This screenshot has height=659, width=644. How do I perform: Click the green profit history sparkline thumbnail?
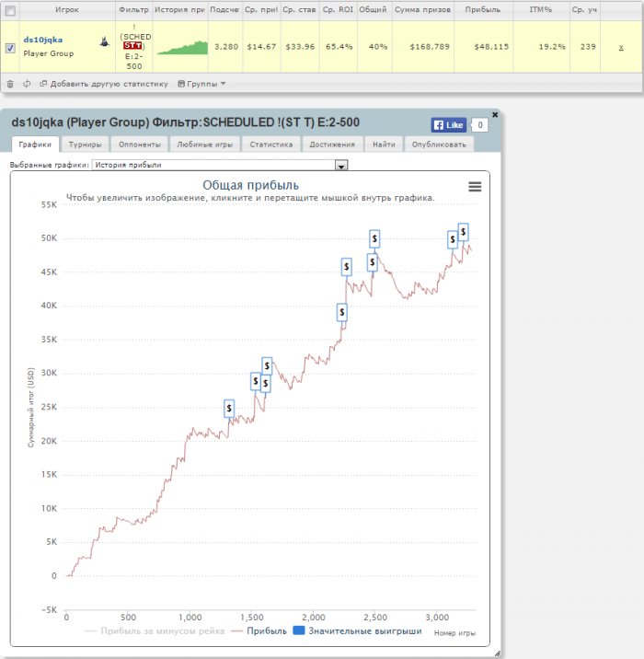[x=182, y=48]
